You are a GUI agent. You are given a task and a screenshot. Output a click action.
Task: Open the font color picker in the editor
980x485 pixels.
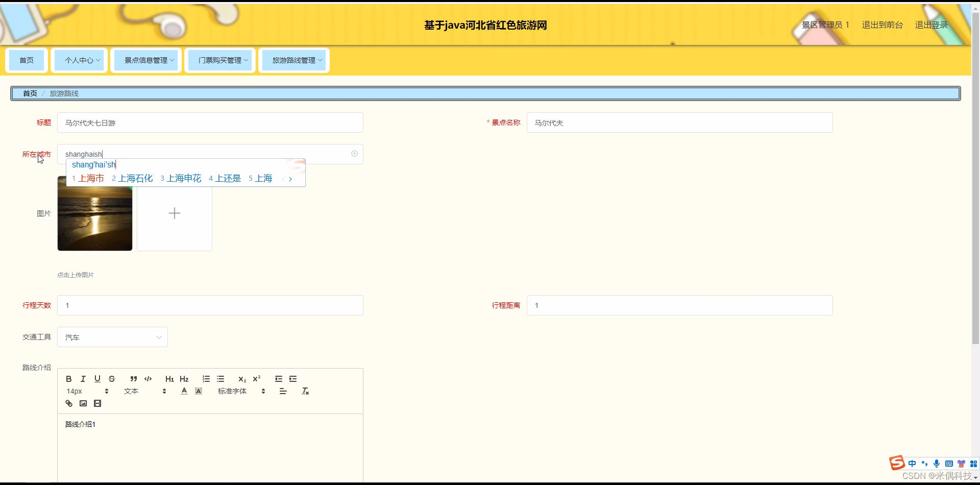[x=184, y=391]
